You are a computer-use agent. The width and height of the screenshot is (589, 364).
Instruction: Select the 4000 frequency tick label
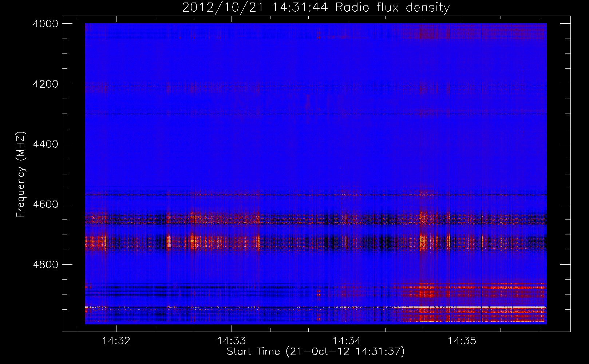[x=46, y=24]
